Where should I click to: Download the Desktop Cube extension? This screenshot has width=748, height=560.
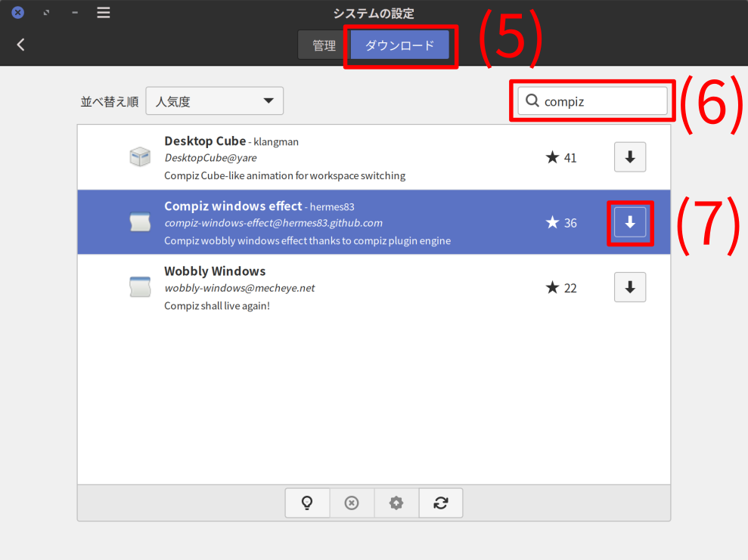[629, 157]
